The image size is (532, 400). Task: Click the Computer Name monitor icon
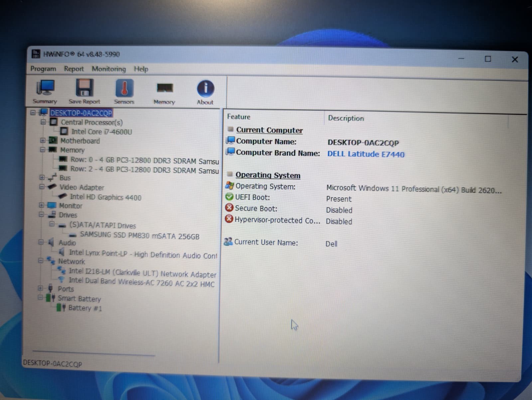[230, 141]
